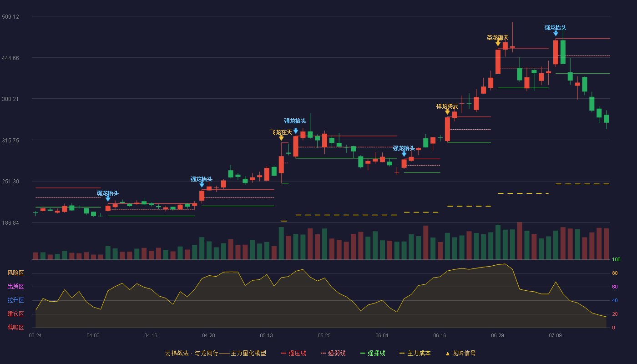The width and height of the screenshot is (637, 364).
Task: Click the blue 强龙抬头 arrow above 07-09
Action: [x=556, y=33]
